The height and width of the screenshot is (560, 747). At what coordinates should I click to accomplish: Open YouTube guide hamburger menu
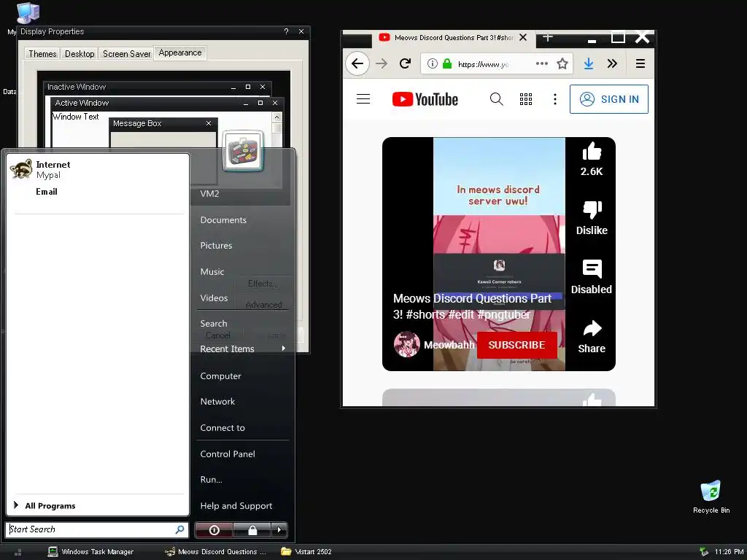coord(363,99)
